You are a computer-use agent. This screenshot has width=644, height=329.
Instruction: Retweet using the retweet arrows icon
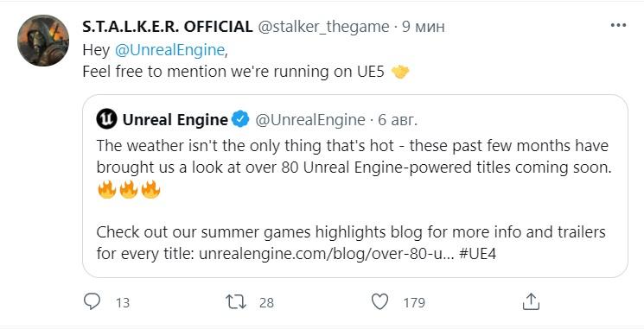[x=236, y=302]
